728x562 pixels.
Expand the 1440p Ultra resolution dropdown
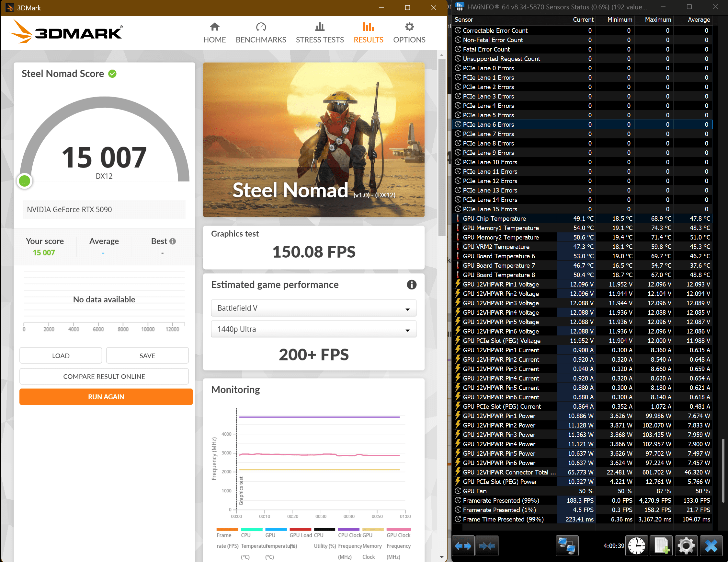313,329
